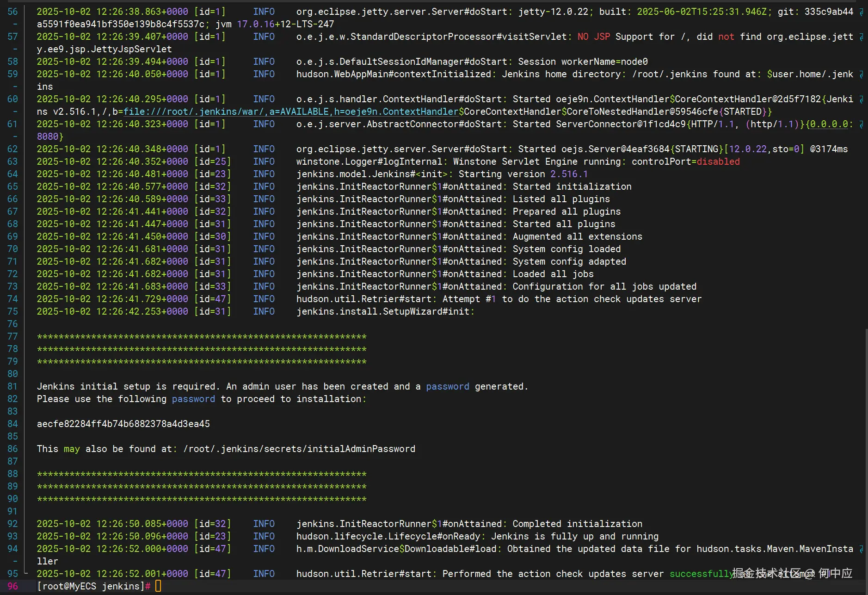Click the highlighted line number 96
868x595 pixels.
(12, 586)
